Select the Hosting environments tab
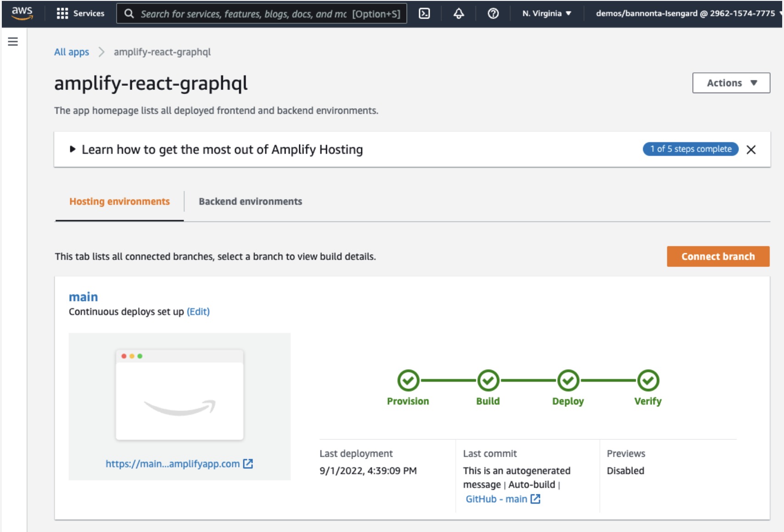The height and width of the screenshot is (532, 784). coord(119,201)
